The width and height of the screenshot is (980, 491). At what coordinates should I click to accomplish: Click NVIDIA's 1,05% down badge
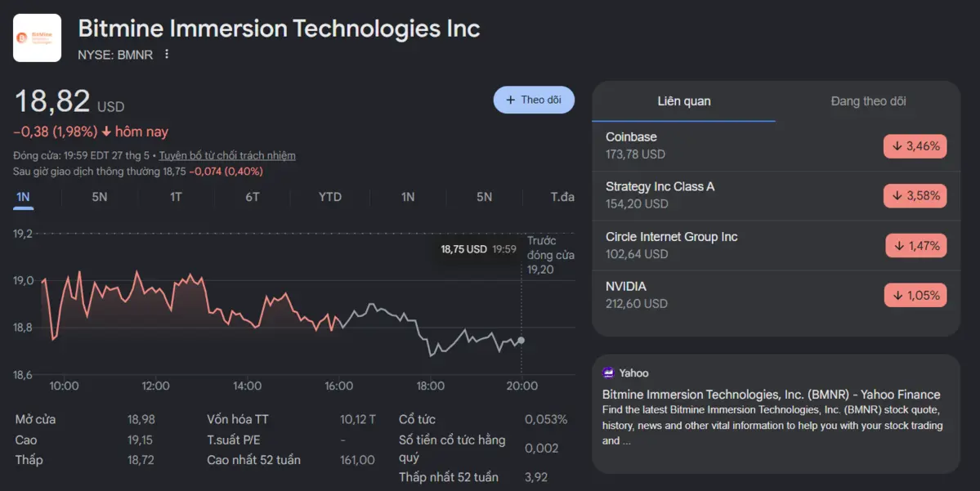pos(915,295)
